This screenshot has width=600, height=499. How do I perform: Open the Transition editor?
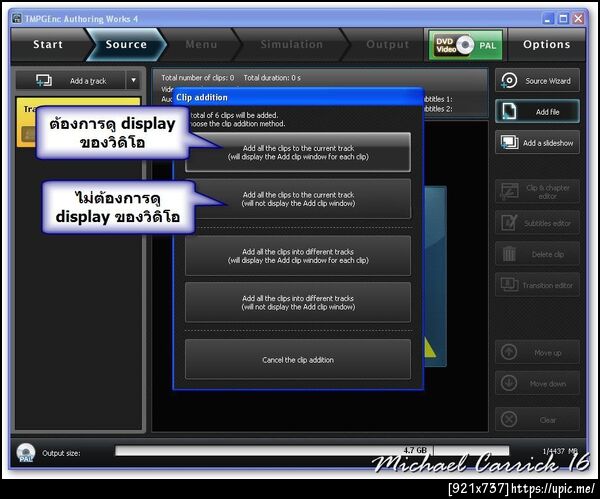click(x=537, y=285)
